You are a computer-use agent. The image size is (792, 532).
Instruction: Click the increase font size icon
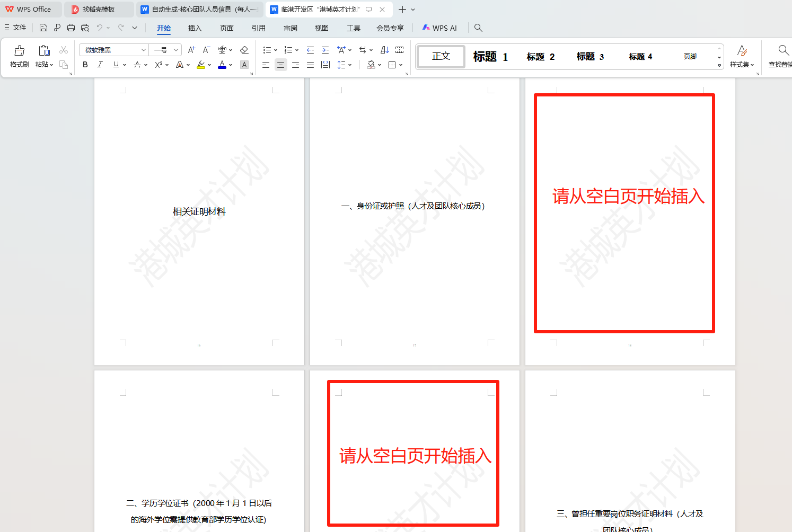click(x=191, y=50)
